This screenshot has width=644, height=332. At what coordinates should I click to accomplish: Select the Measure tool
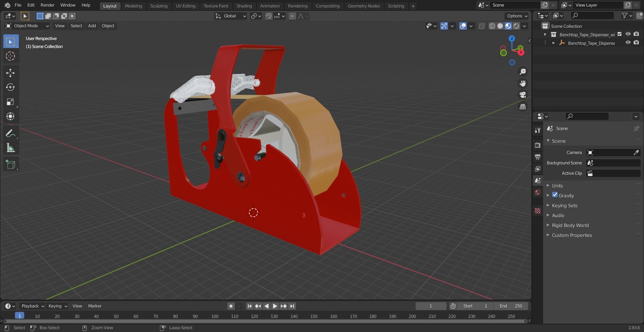pyautogui.click(x=10, y=148)
